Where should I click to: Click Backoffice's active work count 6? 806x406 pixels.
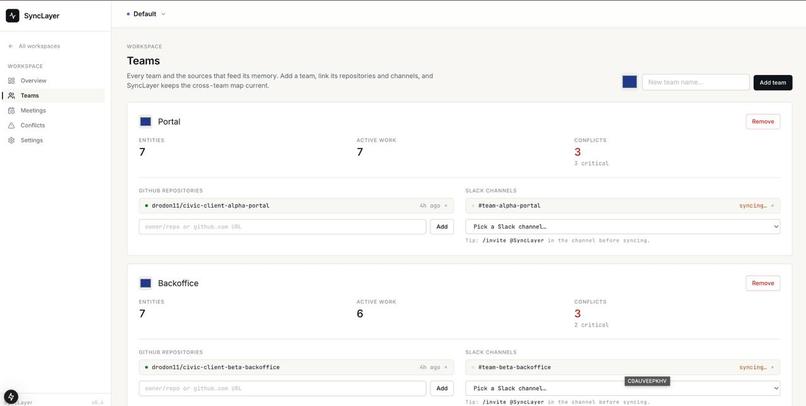(x=360, y=313)
